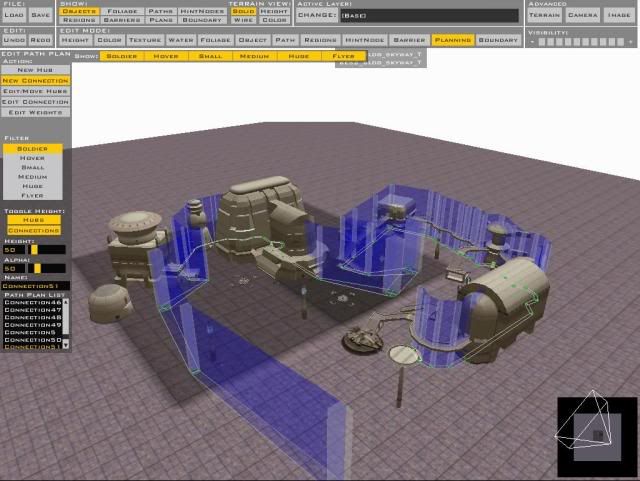Select Height terrain view
640x481 pixels.
[274, 11]
